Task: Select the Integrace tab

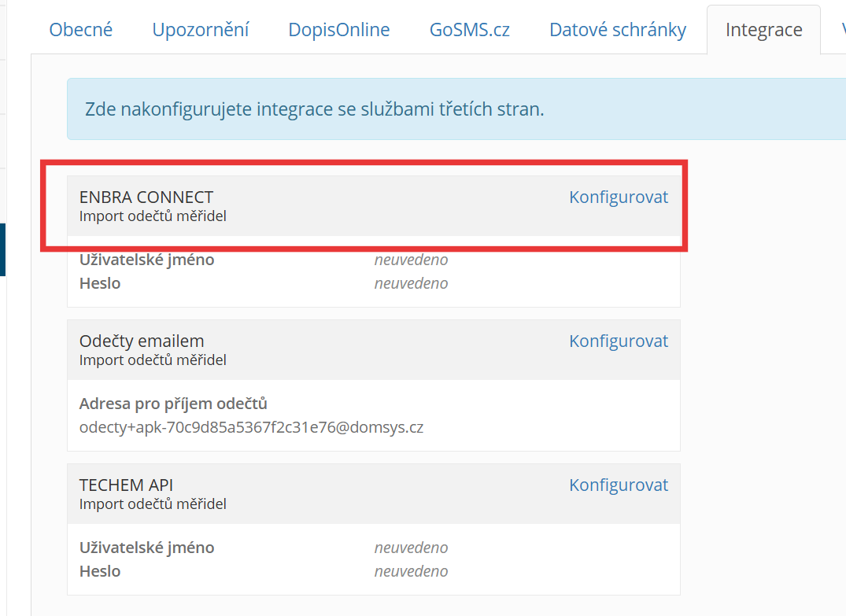Action: tap(763, 30)
